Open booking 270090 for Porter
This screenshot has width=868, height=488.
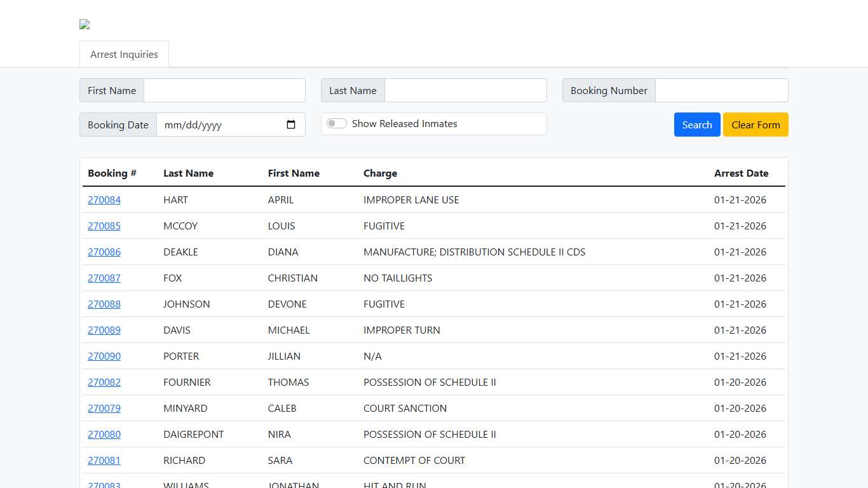pyautogui.click(x=104, y=356)
